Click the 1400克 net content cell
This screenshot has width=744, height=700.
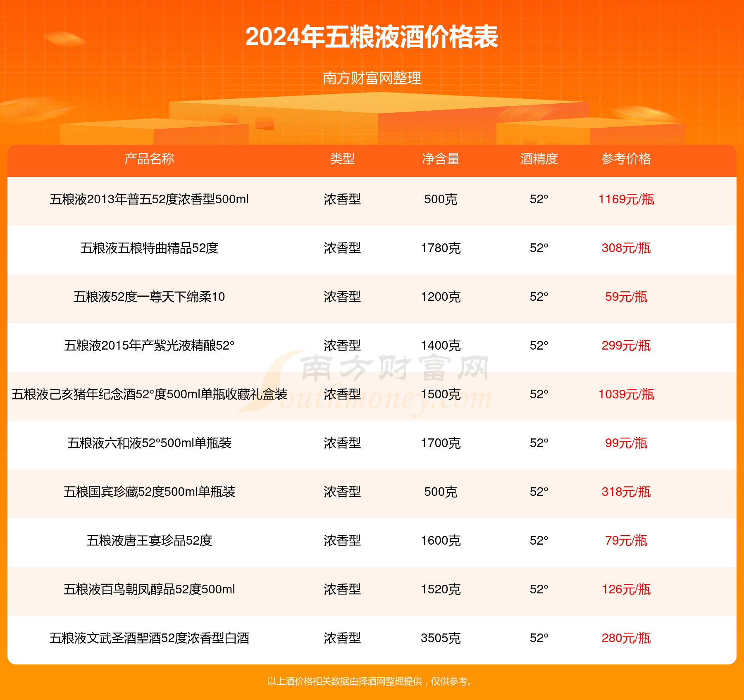point(441,345)
